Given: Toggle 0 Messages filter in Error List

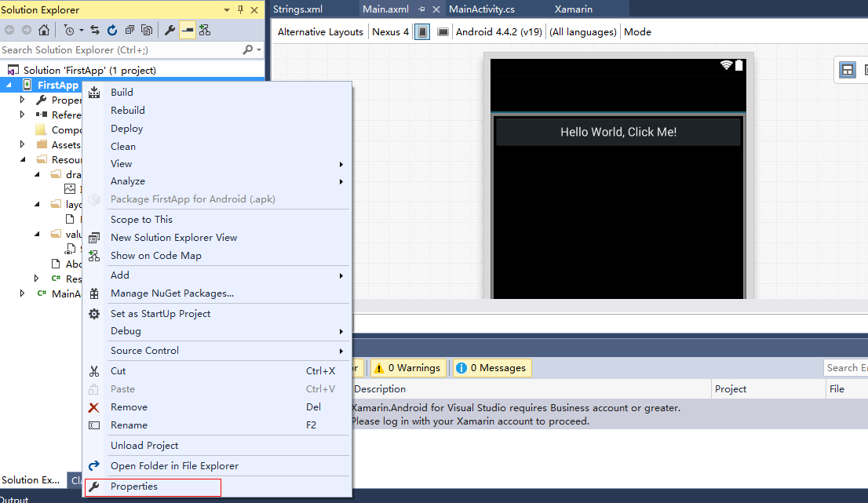Looking at the screenshot, I should click(x=492, y=368).
